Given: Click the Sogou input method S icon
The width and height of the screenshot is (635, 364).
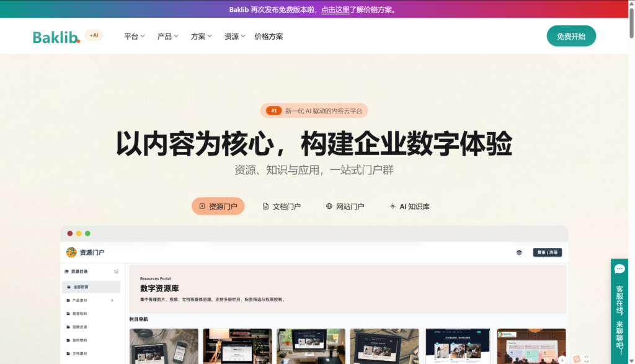Looking at the screenshot, I should click(x=577, y=359).
